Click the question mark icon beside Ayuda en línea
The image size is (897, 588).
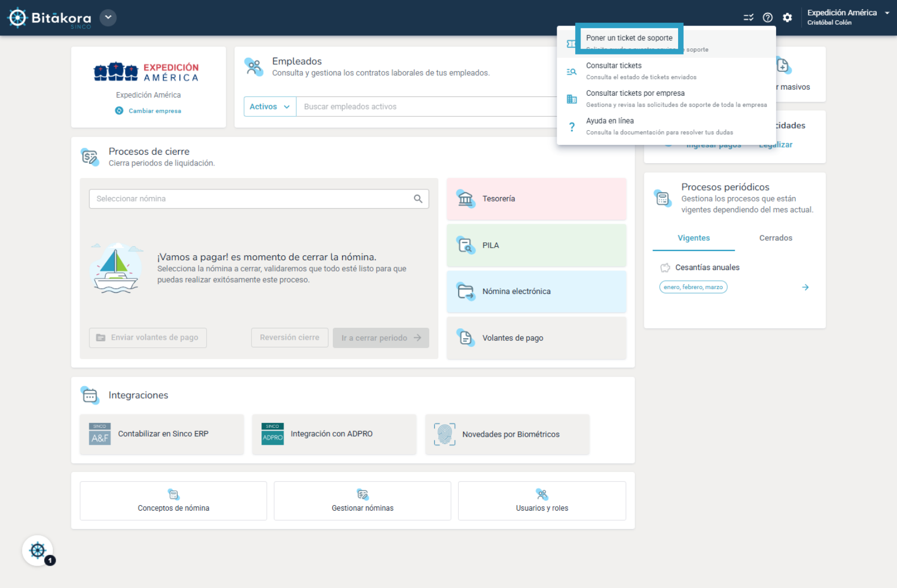571,127
